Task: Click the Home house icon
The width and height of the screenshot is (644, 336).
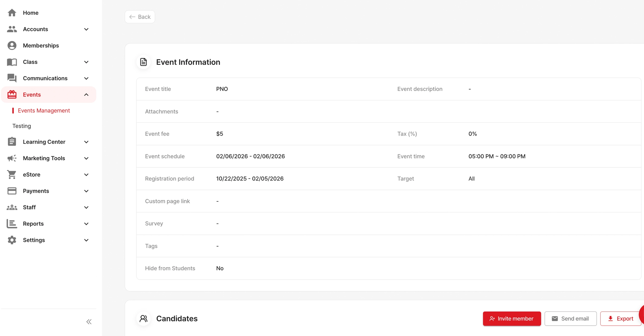Action: pyautogui.click(x=12, y=13)
